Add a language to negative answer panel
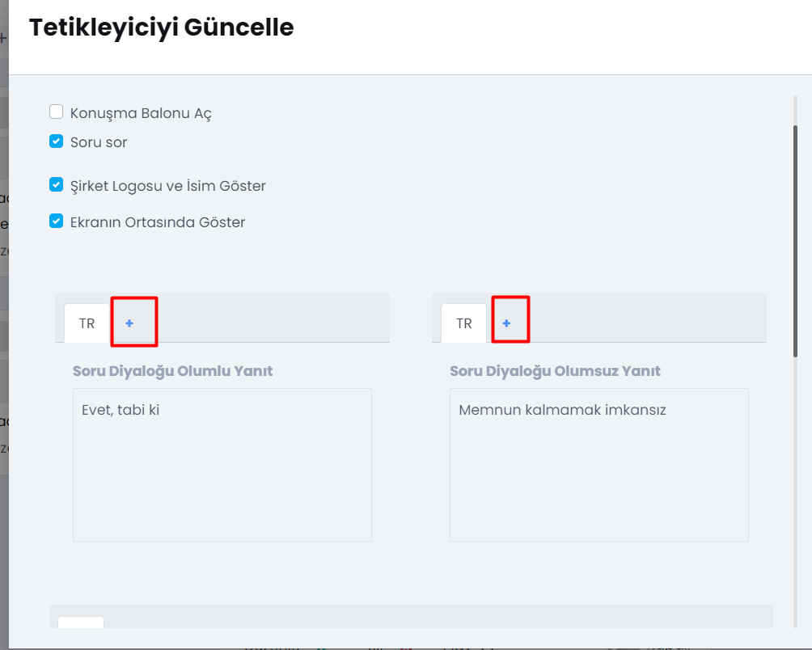 point(506,323)
